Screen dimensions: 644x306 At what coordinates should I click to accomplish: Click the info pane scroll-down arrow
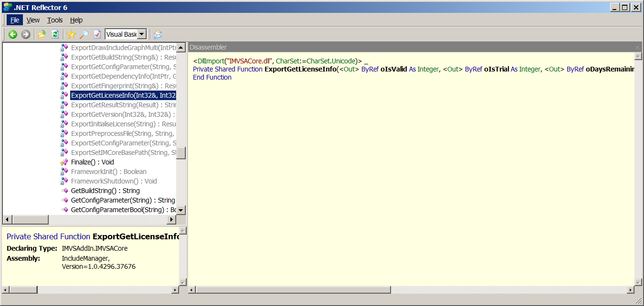182,282
